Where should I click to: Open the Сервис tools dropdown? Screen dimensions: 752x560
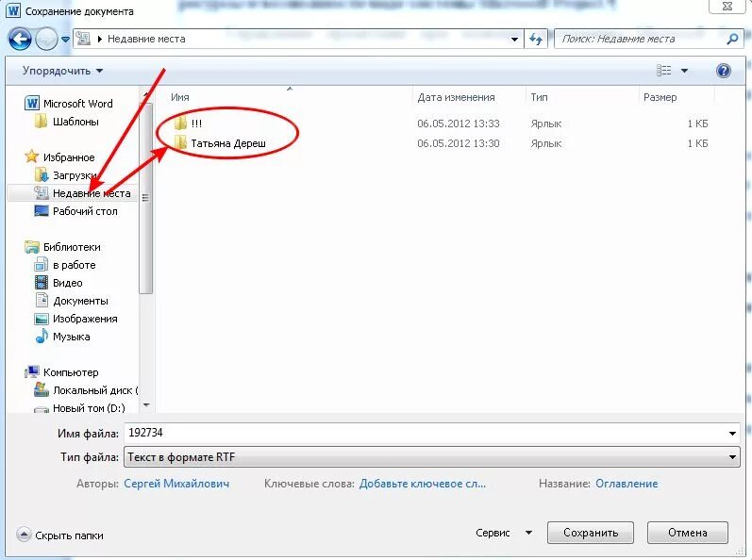[x=504, y=533]
